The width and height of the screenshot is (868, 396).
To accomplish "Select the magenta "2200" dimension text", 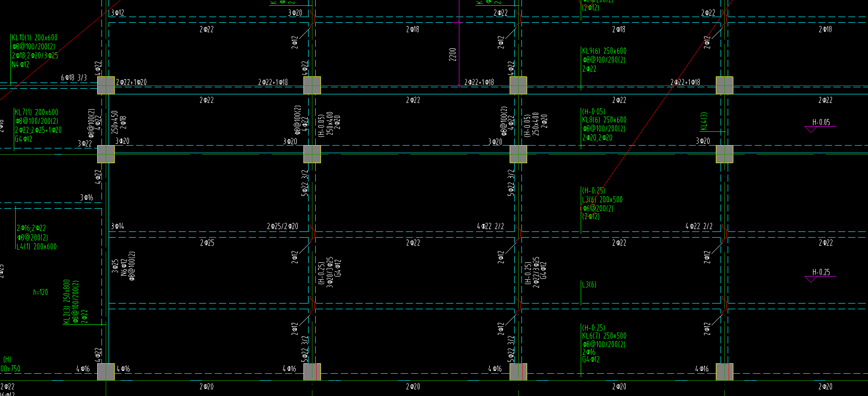I will pyautogui.click(x=453, y=55).
